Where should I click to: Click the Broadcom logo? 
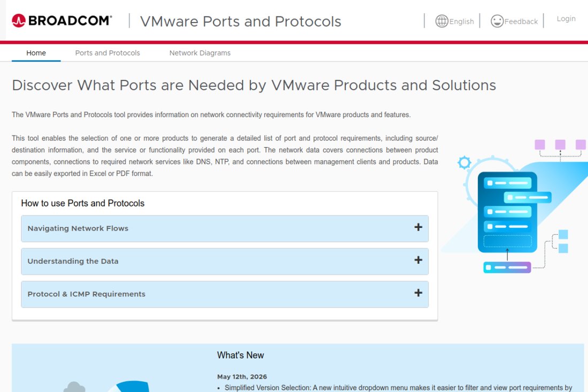[x=62, y=21]
